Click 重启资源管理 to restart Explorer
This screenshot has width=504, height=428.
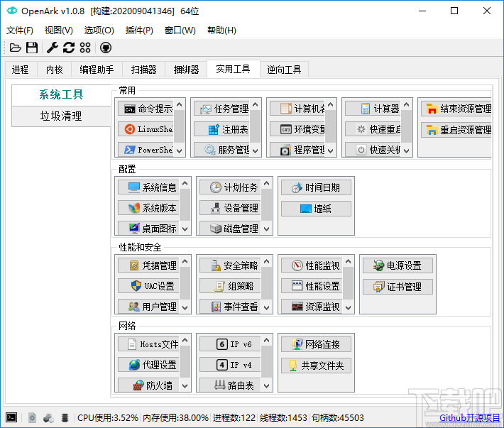coord(456,130)
